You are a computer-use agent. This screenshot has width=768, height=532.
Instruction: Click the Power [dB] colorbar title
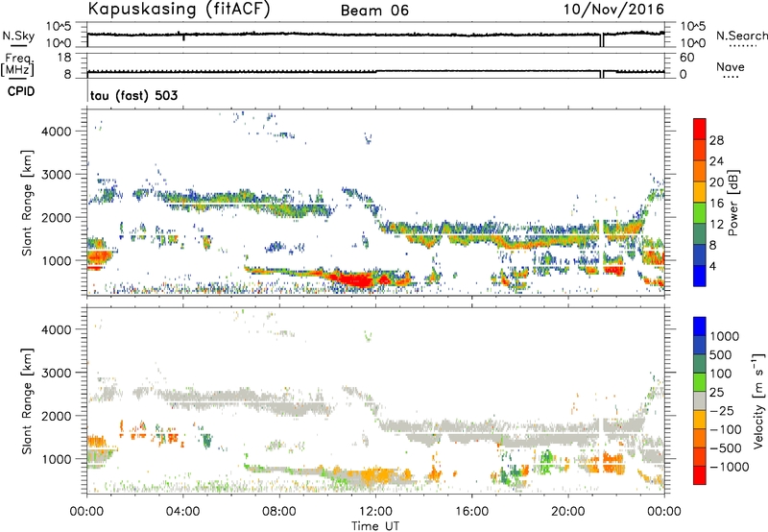click(732, 203)
